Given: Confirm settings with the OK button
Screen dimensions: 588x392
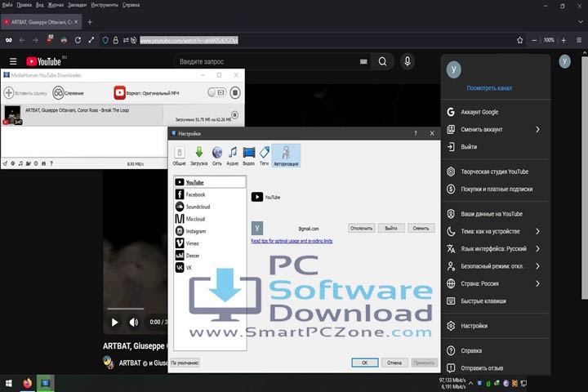Looking at the screenshot, I should click(364, 363).
